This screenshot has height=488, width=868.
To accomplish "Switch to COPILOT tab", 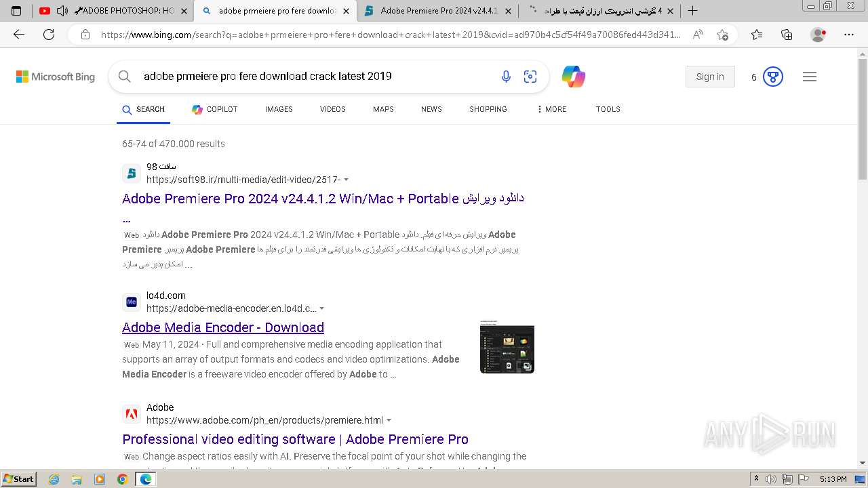I will point(214,109).
